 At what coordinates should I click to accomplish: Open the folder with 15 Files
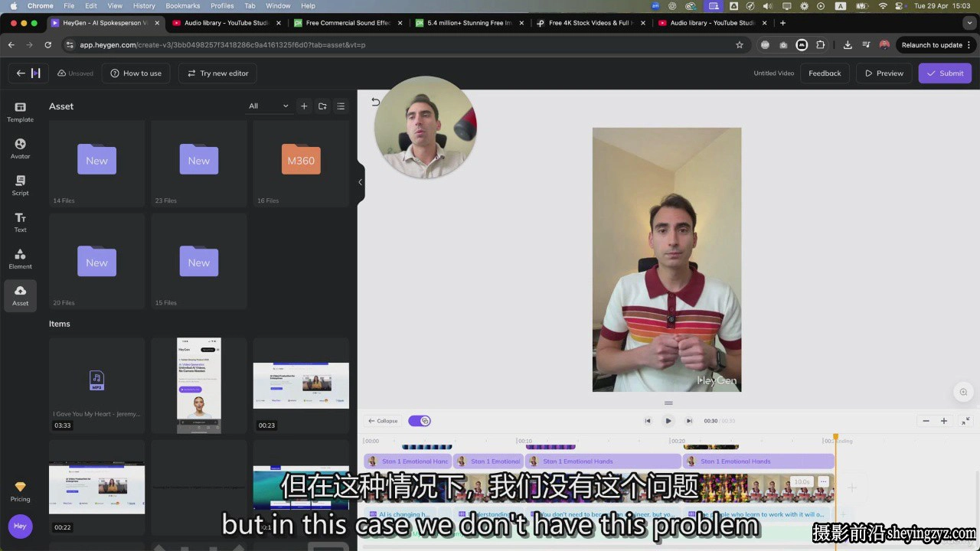(x=199, y=261)
